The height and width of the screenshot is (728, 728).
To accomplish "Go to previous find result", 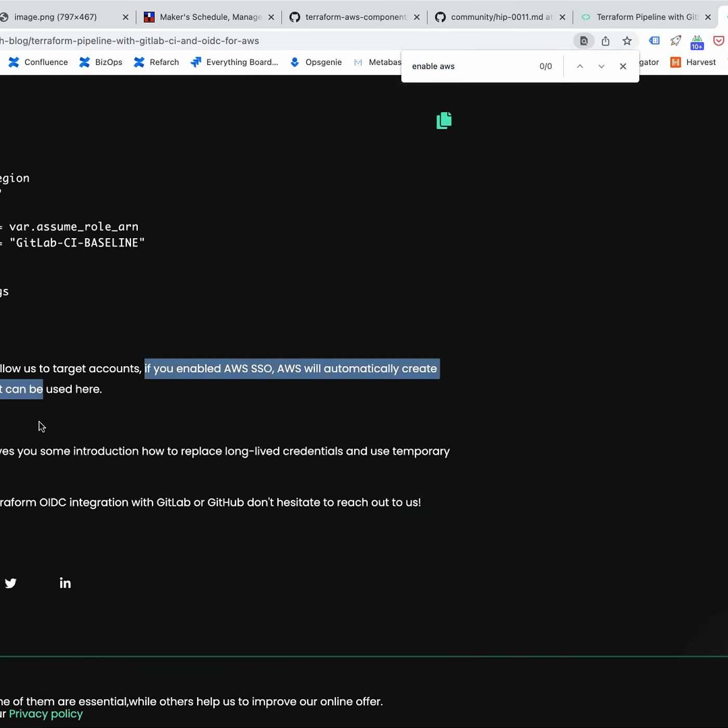I will tap(580, 67).
